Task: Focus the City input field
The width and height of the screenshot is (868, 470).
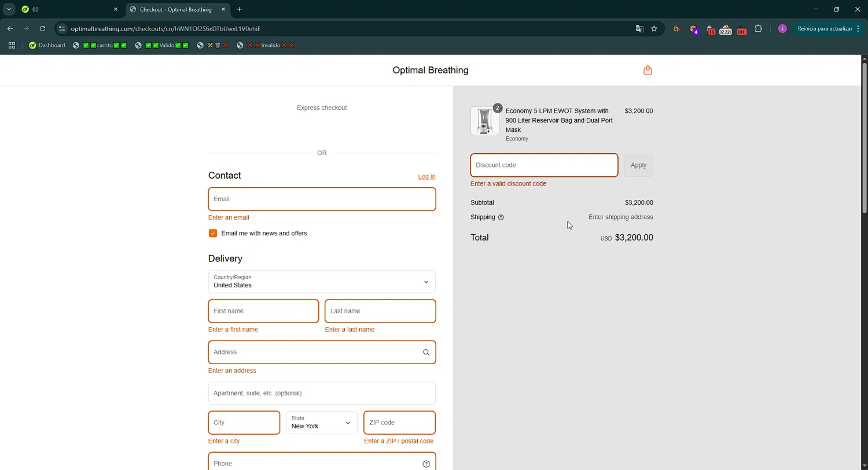Action: point(244,423)
